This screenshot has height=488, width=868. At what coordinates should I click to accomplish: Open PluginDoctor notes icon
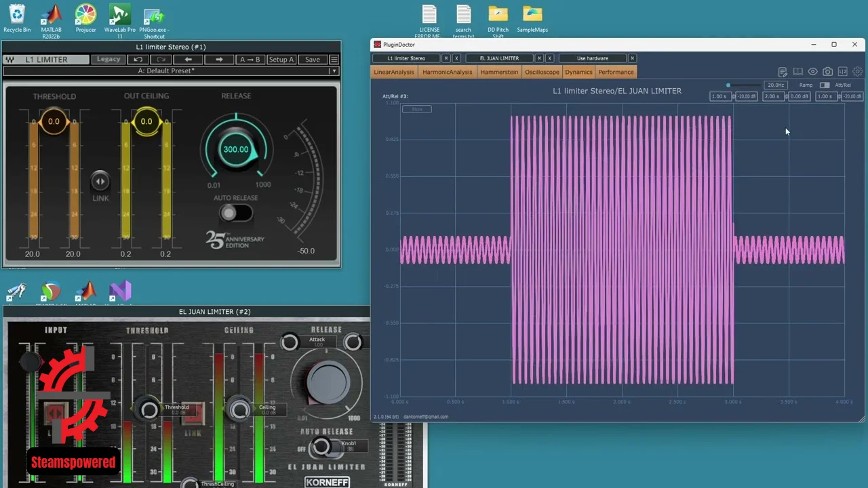(783, 72)
